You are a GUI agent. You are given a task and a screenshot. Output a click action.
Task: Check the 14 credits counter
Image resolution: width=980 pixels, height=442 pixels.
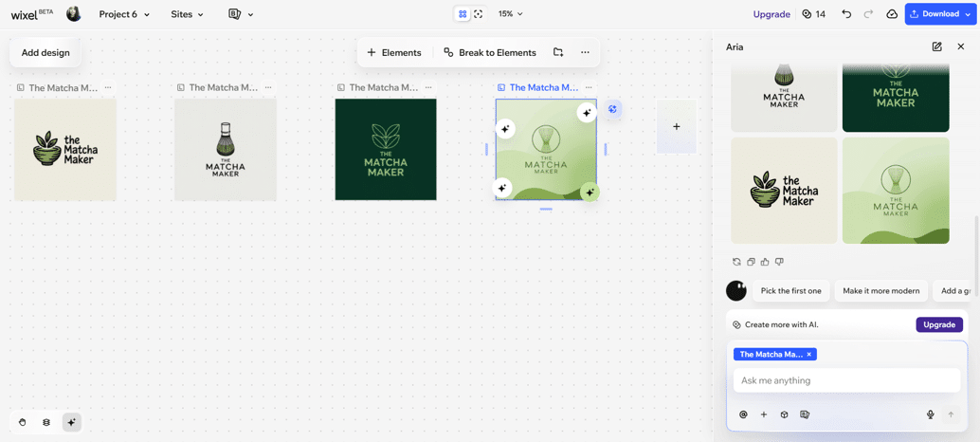click(x=814, y=14)
